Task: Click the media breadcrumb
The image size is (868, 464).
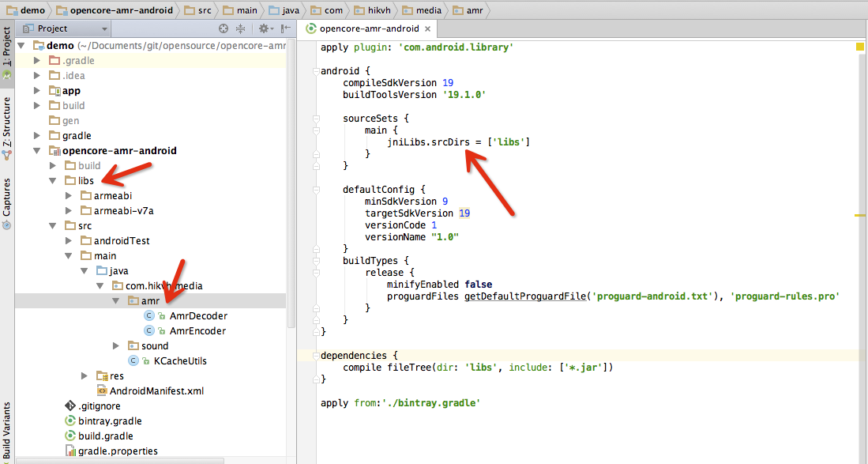Action: 423,10
